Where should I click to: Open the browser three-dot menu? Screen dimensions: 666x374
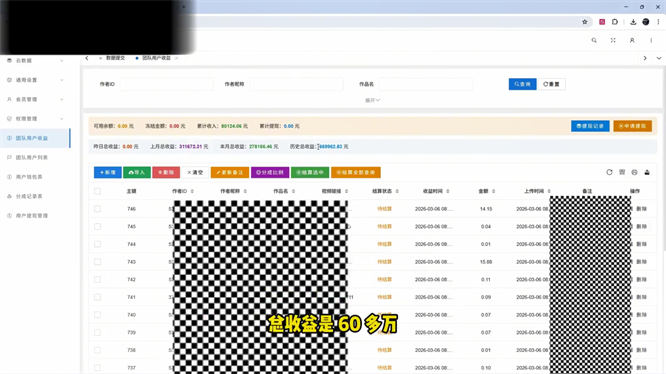[x=658, y=22]
